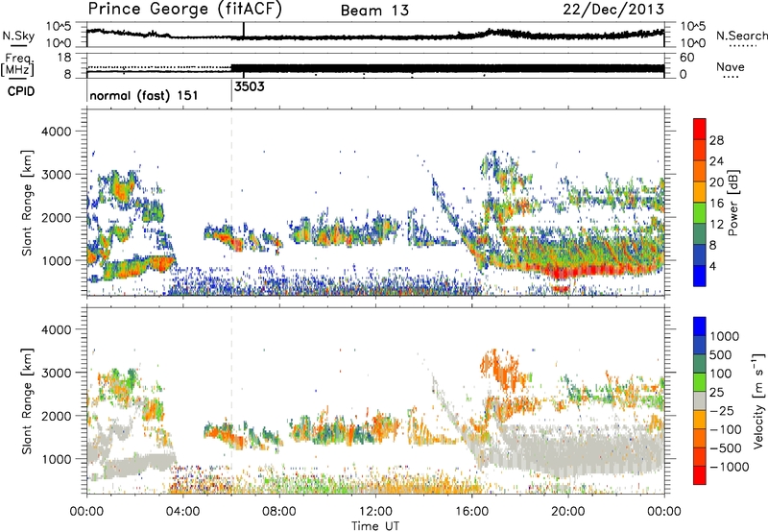This screenshot has height=532, width=768.
Task: Click the '04:00' time axis tick label
Action: (182, 512)
